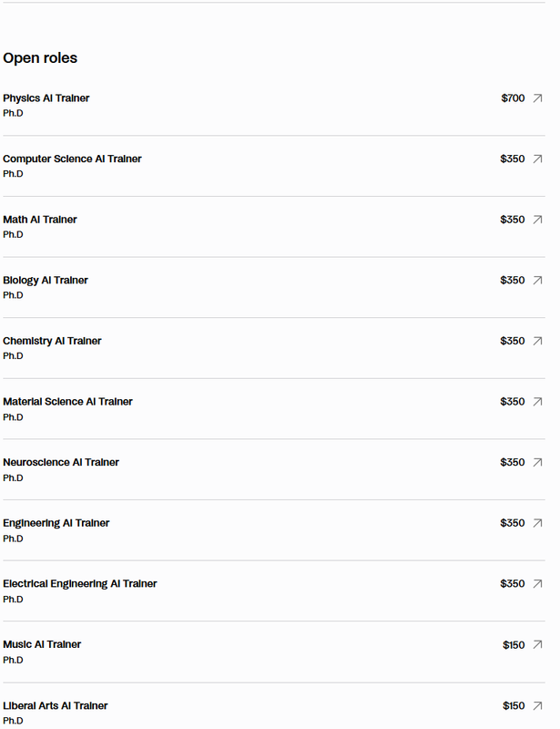Open arrow icon for Engineering AI Trainer

(x=537, y=523)
